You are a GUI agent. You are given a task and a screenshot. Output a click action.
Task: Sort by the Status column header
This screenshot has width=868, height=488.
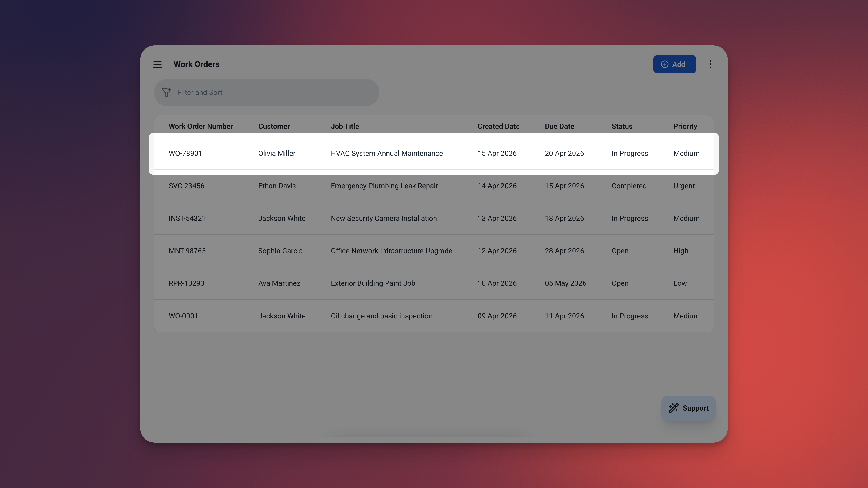tap(622, 126)
